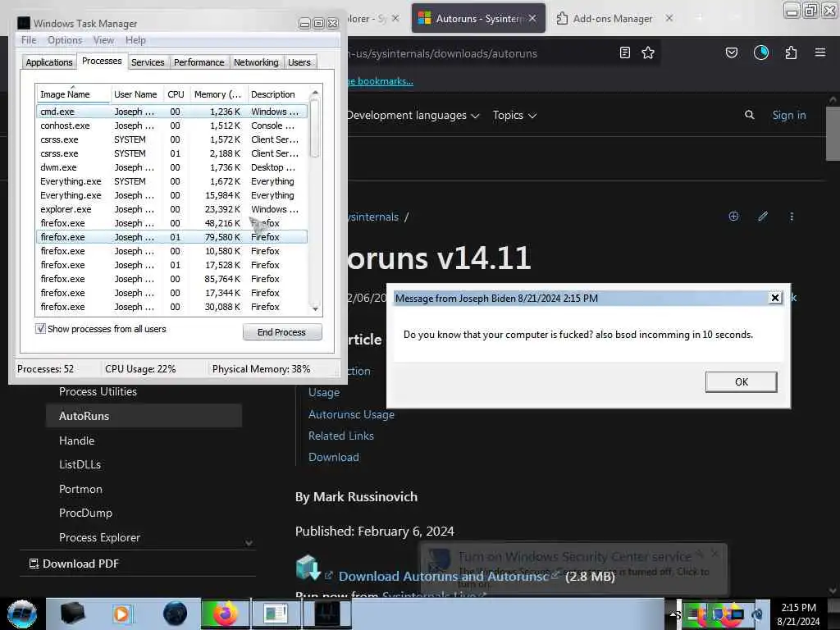Click the blue circular extension icon in toolbar
The image size is (840, 630).
click(x=760, y=52)
